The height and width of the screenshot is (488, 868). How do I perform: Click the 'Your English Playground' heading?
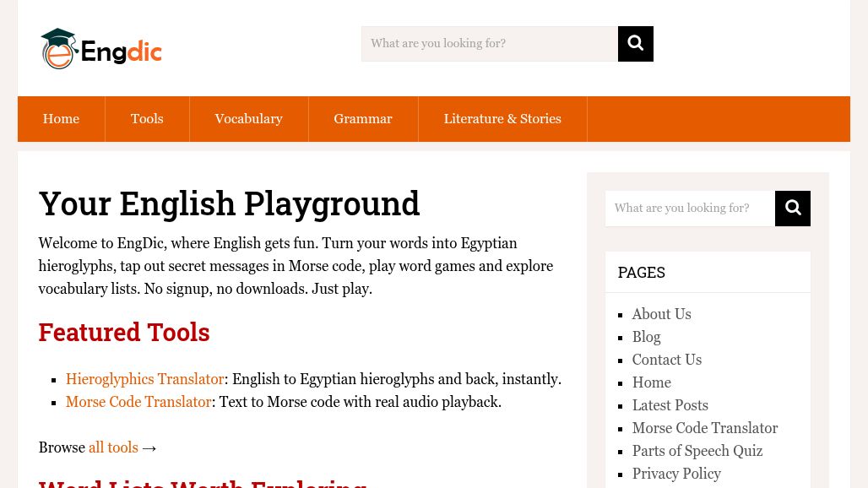(x=229, y=203)
